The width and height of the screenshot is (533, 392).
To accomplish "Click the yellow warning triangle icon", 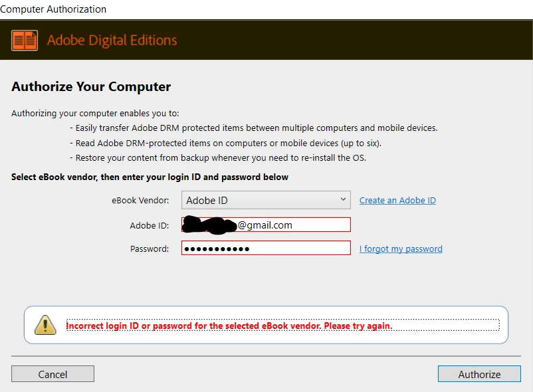I will tap(45, 325).
